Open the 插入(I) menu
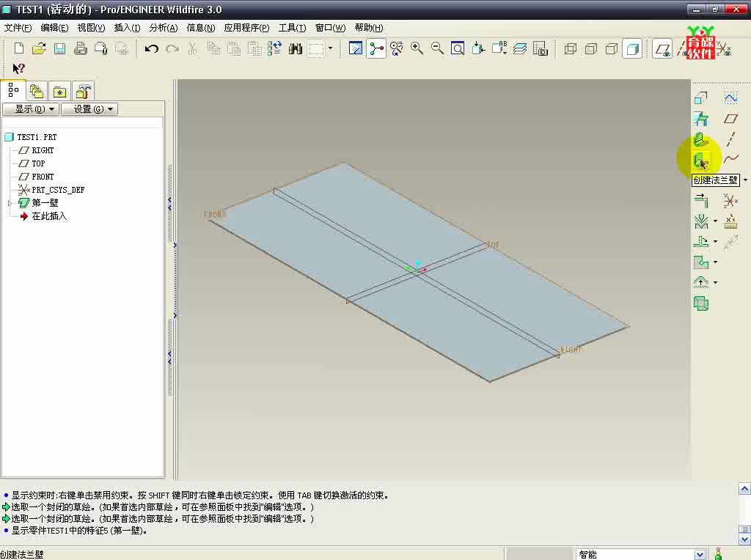Image resolution: width=751 pixels, height=560 pixels. pos(127,28)
